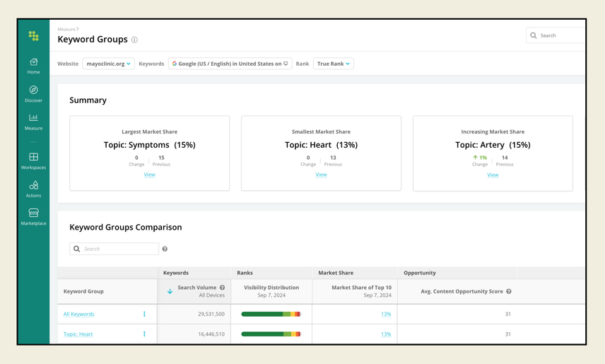605x364 pixels.
Task: Click View under Increasing Market Share
Action: tap(493, 175)
